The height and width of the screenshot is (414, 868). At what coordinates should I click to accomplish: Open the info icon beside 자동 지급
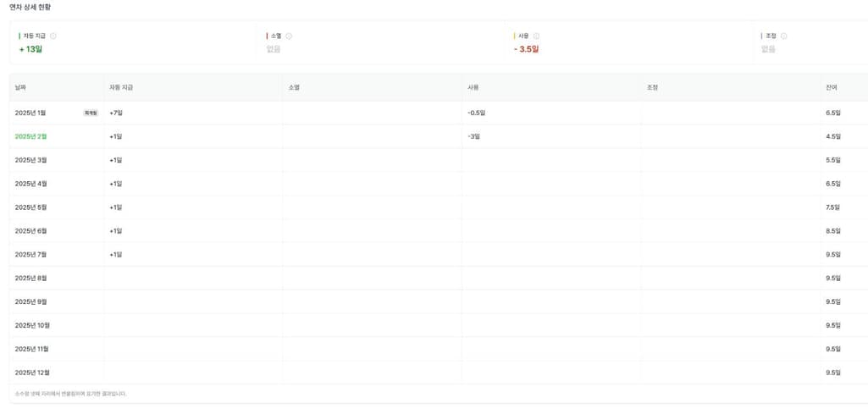click(53, 36)
